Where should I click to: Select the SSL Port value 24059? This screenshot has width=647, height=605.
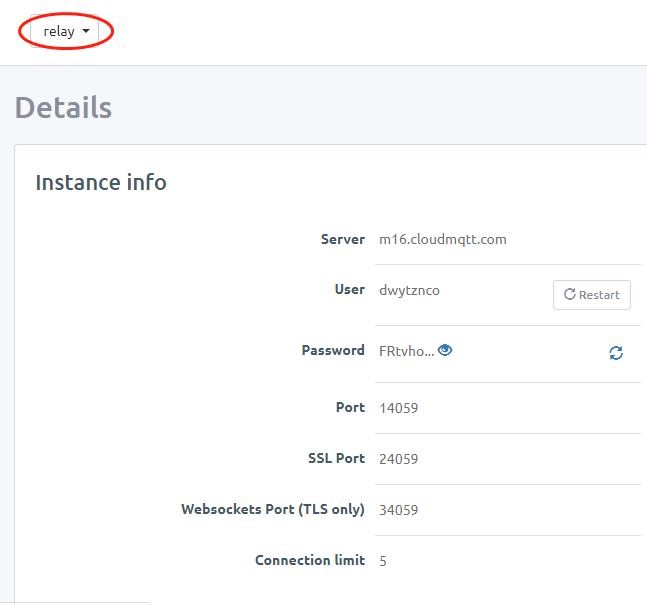(x=398, y=459)
